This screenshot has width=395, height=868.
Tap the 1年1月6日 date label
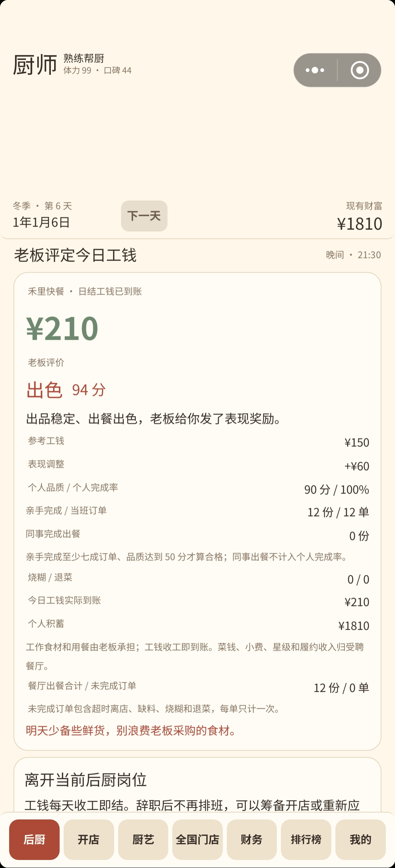click(41, 222)
